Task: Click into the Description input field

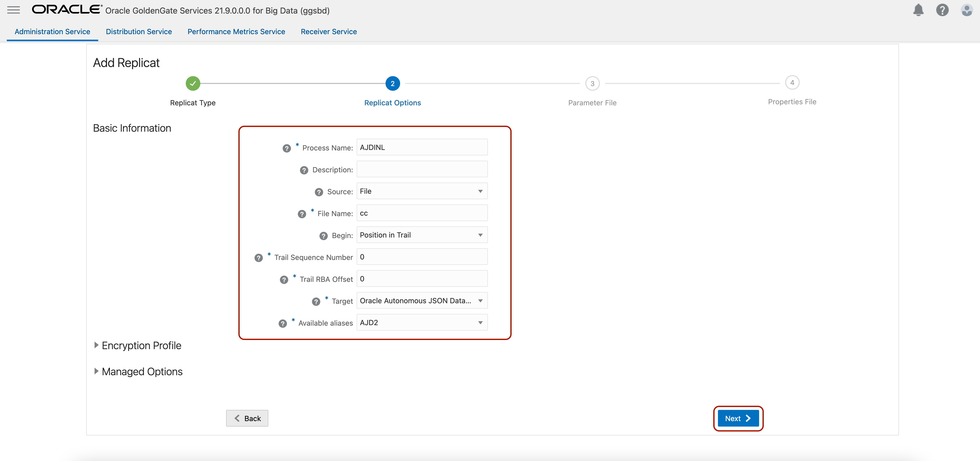Action: pos(421,169)
